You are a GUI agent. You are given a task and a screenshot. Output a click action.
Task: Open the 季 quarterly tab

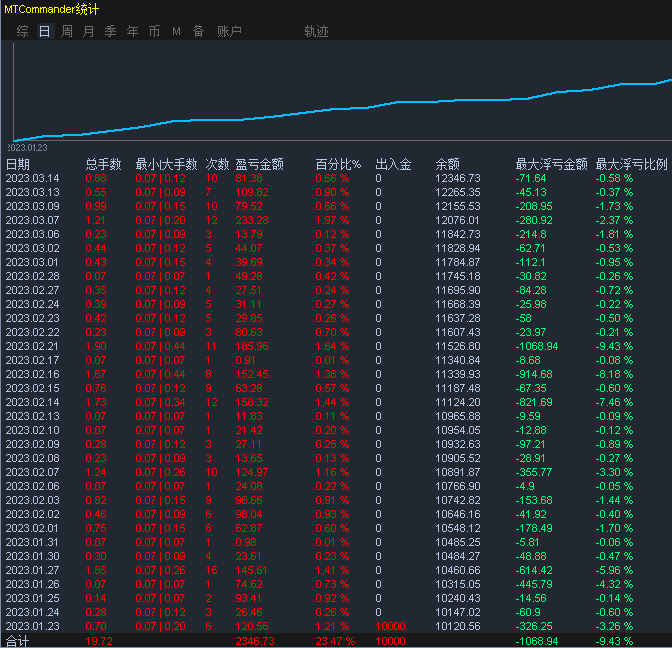(111, 31)
